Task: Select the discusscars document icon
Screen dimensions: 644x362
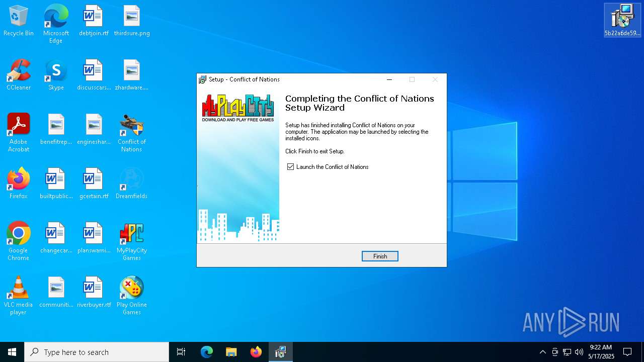Action: click(x=94, y=75)
